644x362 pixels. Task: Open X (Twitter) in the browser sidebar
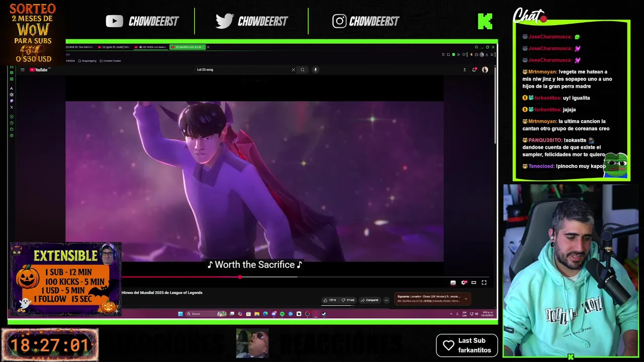click(12, 107)
